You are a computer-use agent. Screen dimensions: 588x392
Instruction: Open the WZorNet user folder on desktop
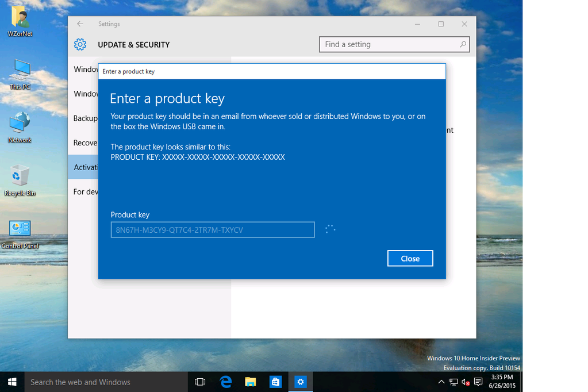pyautogui.click(x=20, y=22)
